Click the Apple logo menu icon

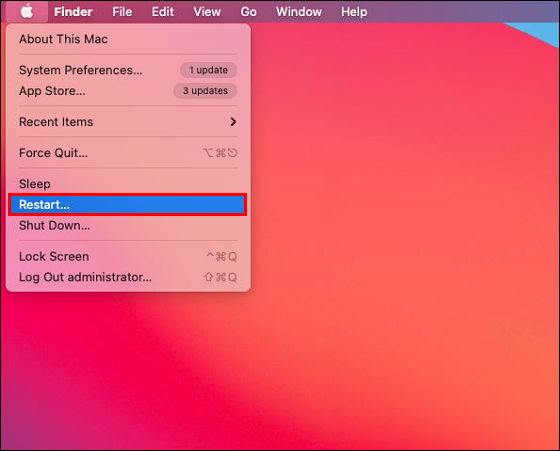[27, 11]
